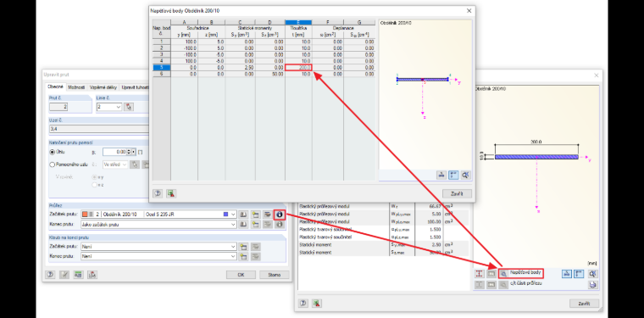Click help icon in Upravit prut dialog
Screen dimensions: 644x318
coord(51,275)
